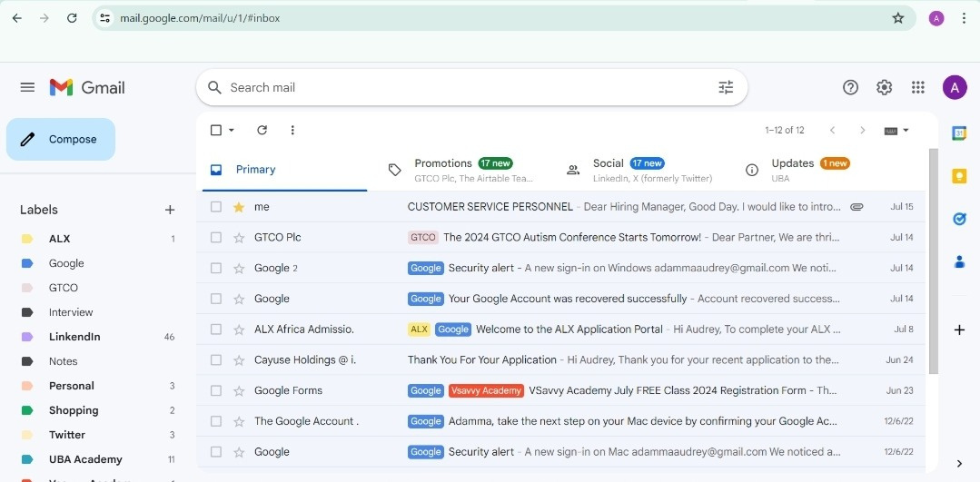The width and height of the screenshot is (980, 482).
Task: Open the Google apps grid icon
Action: [917, 87]
